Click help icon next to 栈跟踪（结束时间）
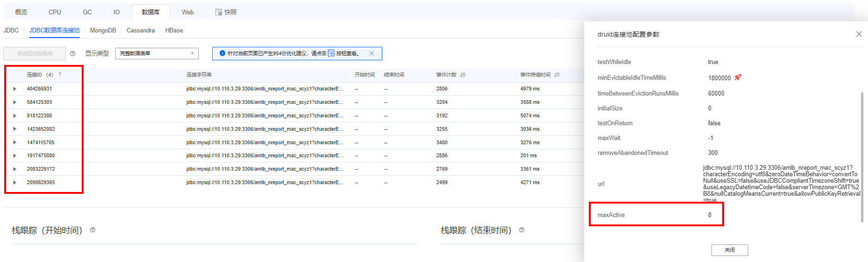This screenshot has height=262, width=868. pos(522,230)
